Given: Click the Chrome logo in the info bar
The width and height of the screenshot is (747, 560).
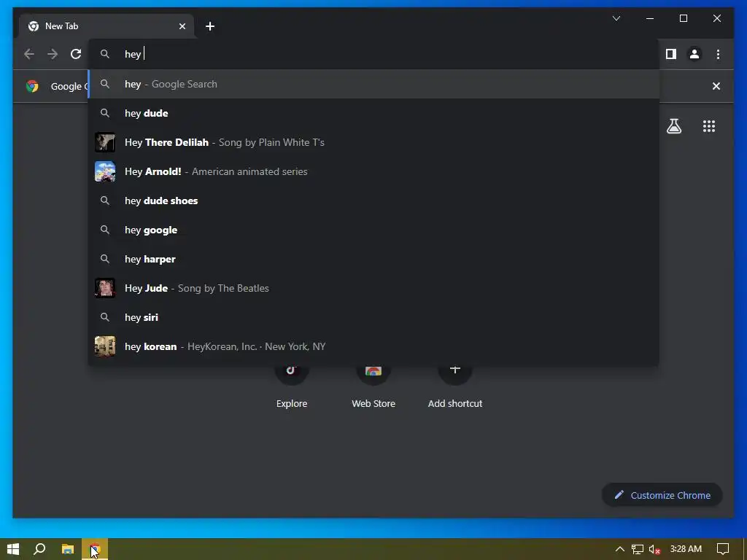Looking at the screenshot, I should pos(32,86).
